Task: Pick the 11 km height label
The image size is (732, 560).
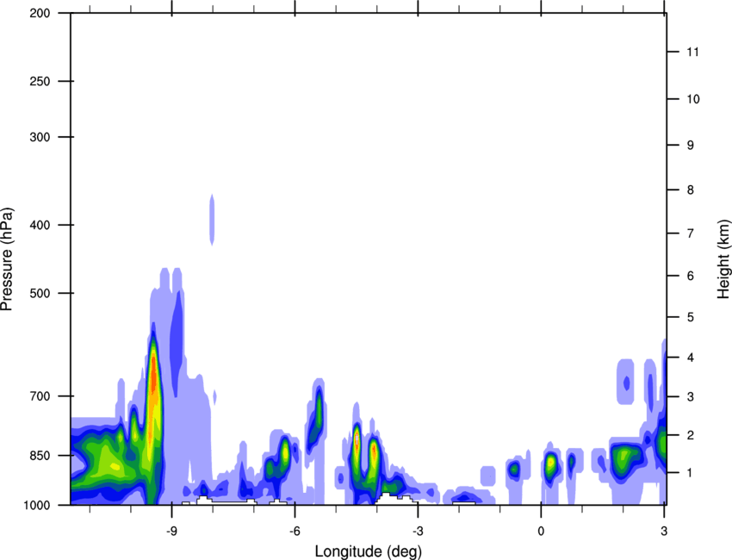Action: [x=692, y=52]
